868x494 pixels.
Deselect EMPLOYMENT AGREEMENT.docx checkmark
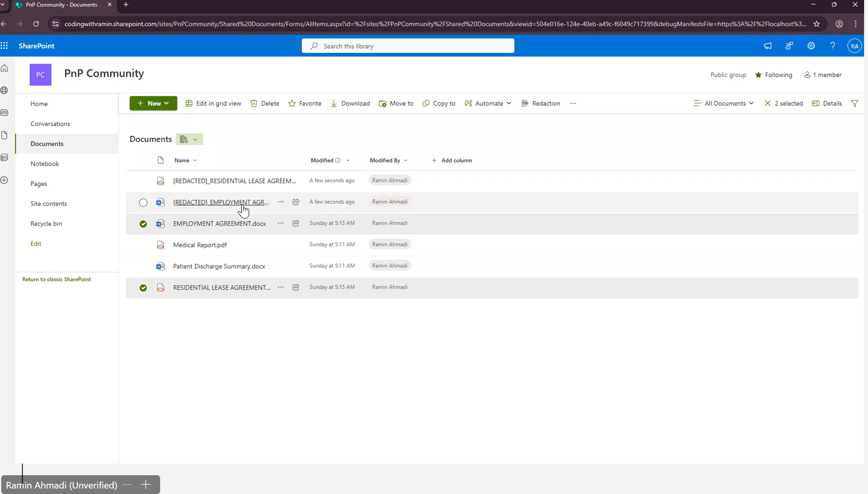143,224
